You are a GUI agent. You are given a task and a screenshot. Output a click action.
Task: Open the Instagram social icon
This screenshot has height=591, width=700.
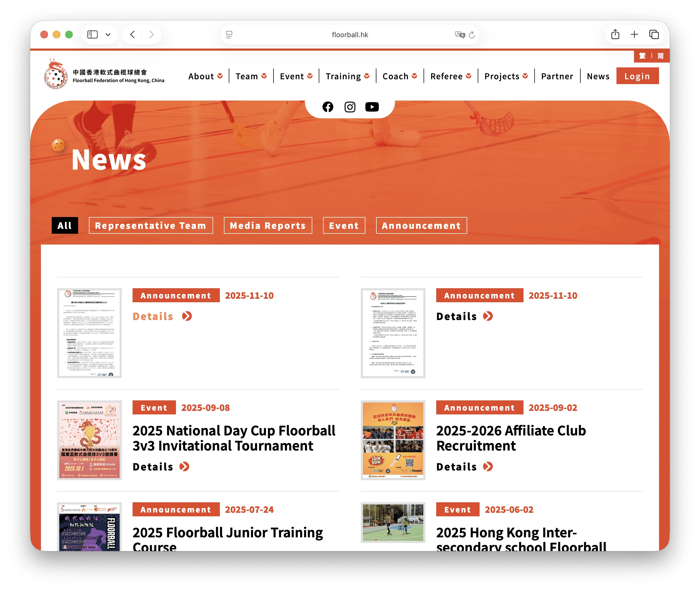pos(350,107)
